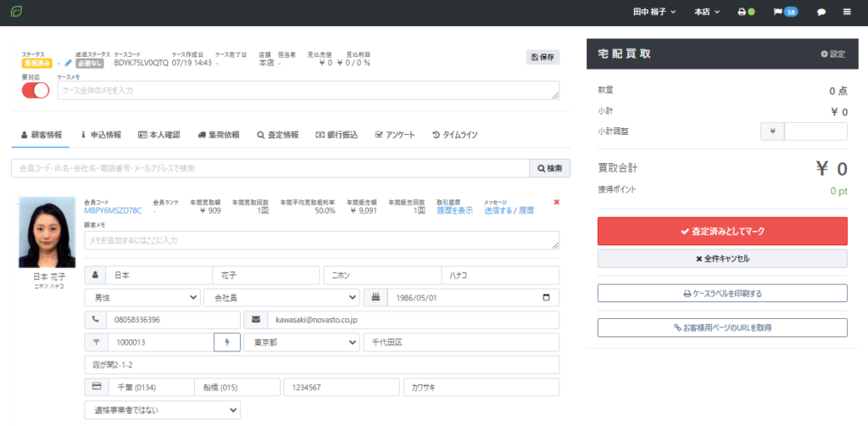
Task: Click the envelope icon beside email
Action: [x=256, y=320]
